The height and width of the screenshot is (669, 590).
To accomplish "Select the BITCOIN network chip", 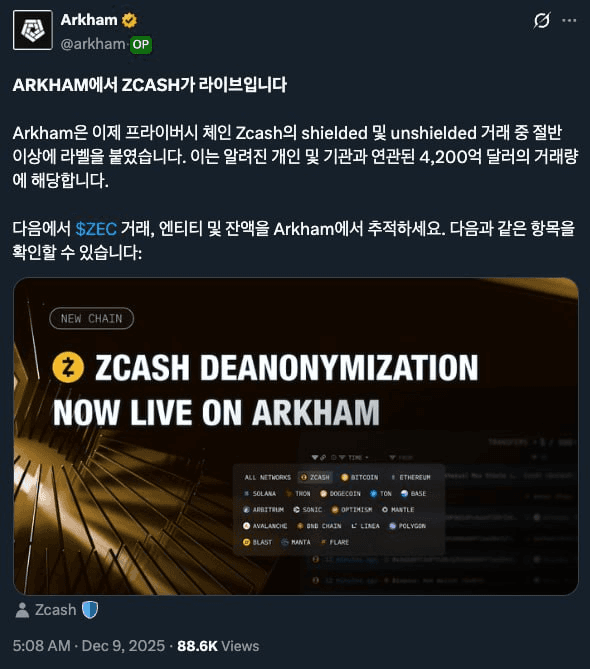I will (359, 477).
